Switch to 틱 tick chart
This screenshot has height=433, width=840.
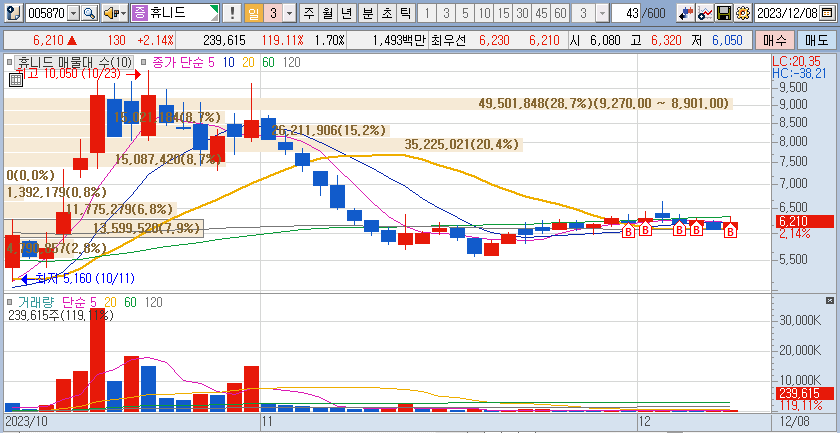pyautogui.click(x=406, y=13)
